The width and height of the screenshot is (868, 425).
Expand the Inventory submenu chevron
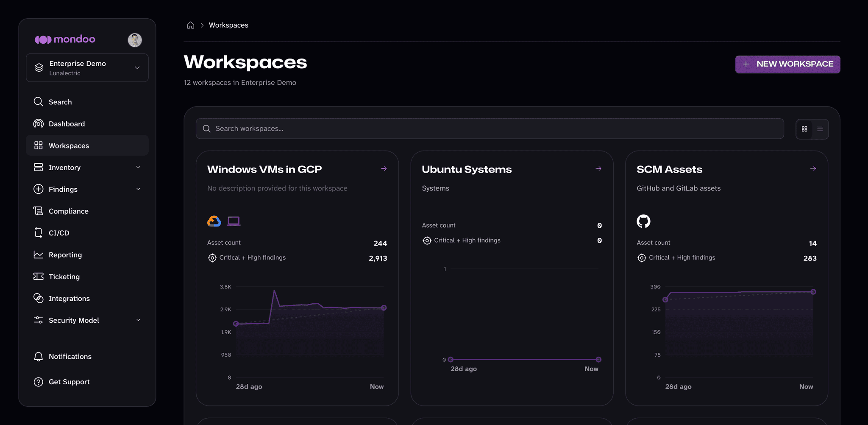pyautogui.click(x=138, y=167)
